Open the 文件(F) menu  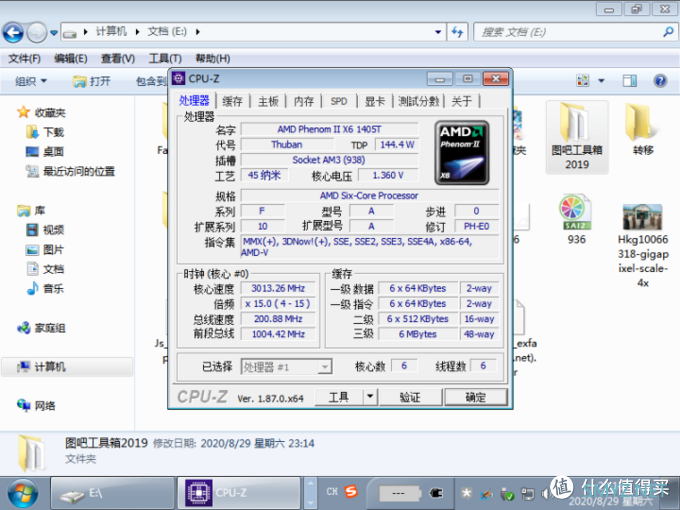[x=24, y=58]
